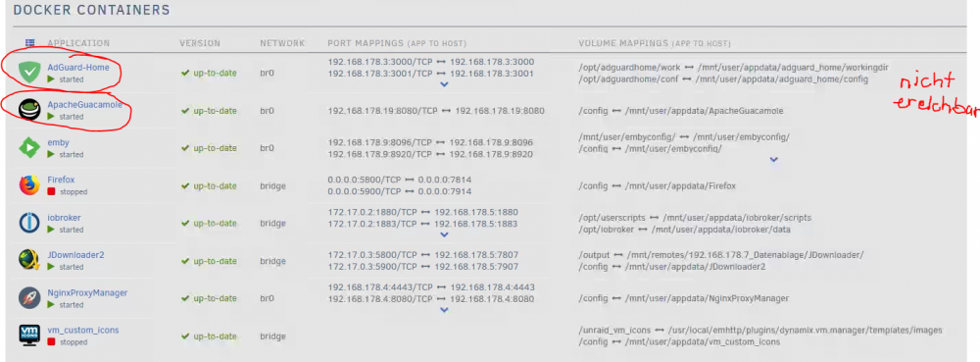The image size is (980, 362).
Task: Open the ApacheGuacamole bowl icon
Action: pos(29,110)
